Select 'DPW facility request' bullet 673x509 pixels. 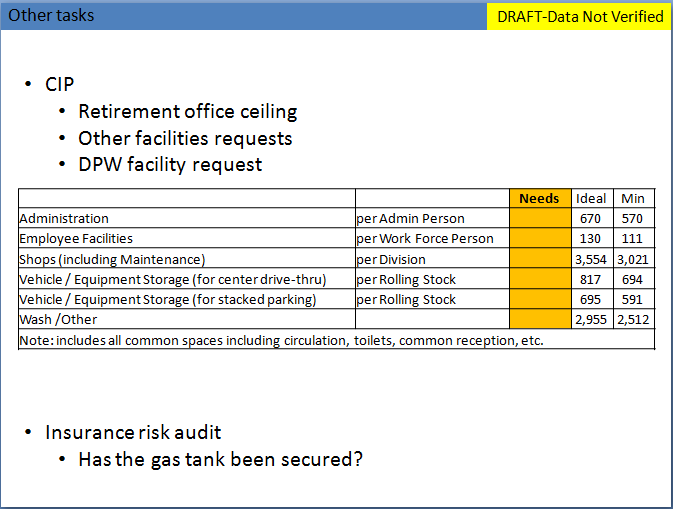coord(170,164)
